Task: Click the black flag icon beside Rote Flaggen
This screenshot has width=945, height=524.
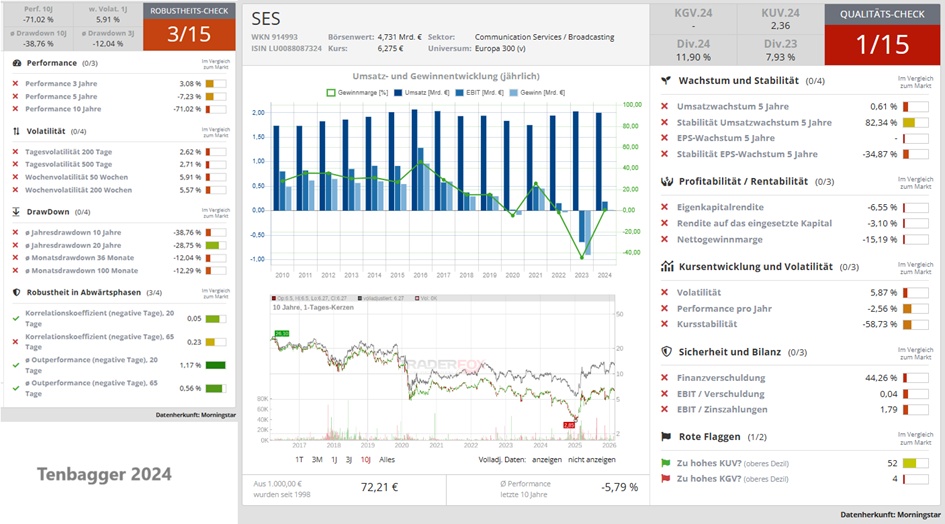Action: tap(666, 436)
